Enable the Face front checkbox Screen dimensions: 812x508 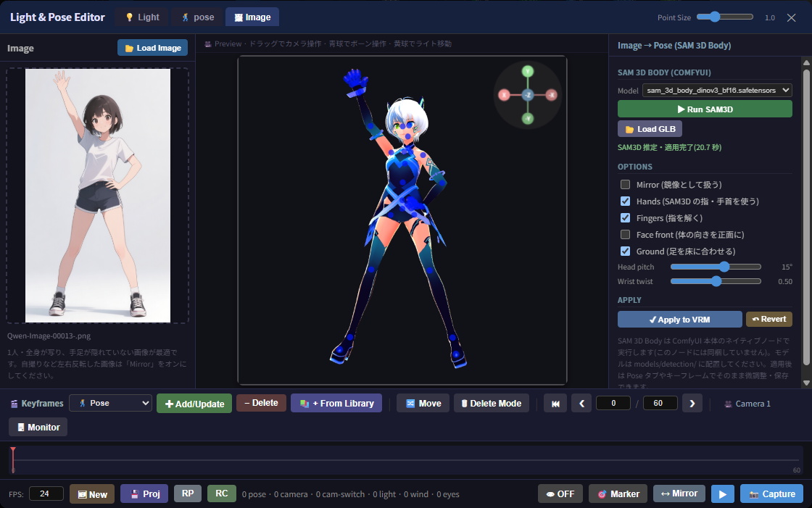[x=626, y=235]
